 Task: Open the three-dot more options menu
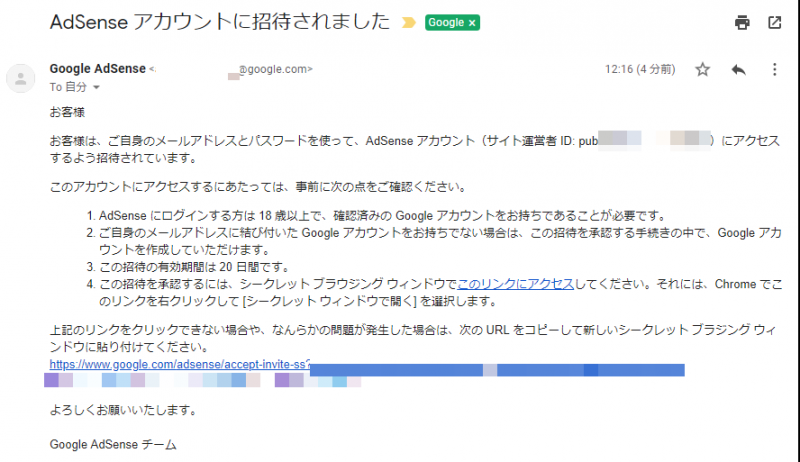[774, 69]
